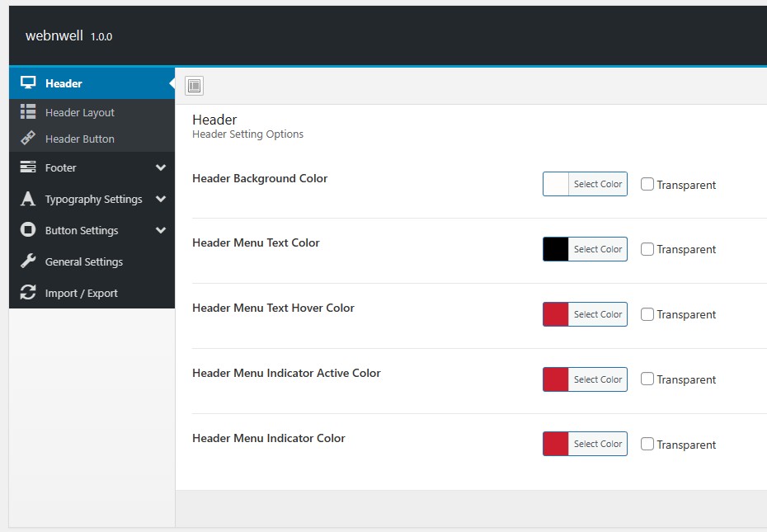
Task: Click Select Color for Header Menu Text Hover
Action: coord(598,314)
